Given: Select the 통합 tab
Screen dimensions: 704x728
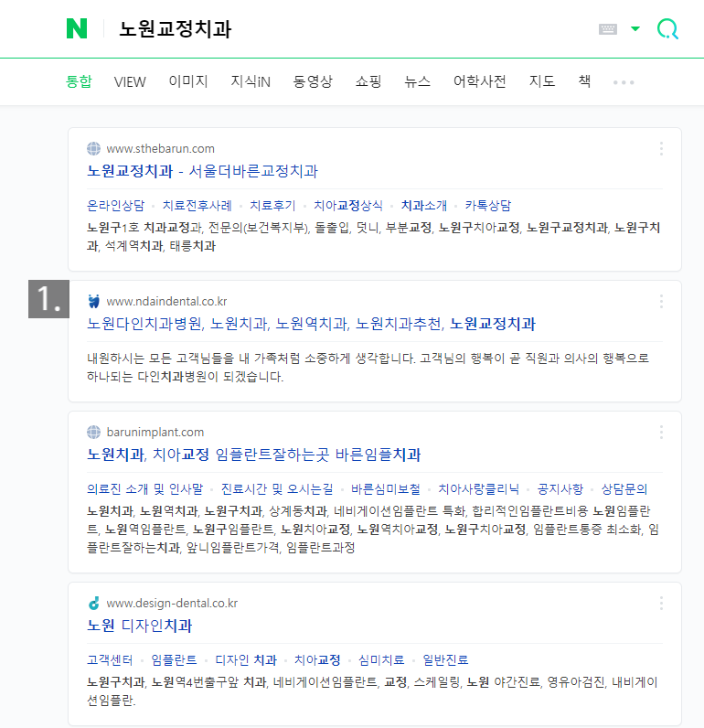Looking at the screenshot, I should coord(79,81).
